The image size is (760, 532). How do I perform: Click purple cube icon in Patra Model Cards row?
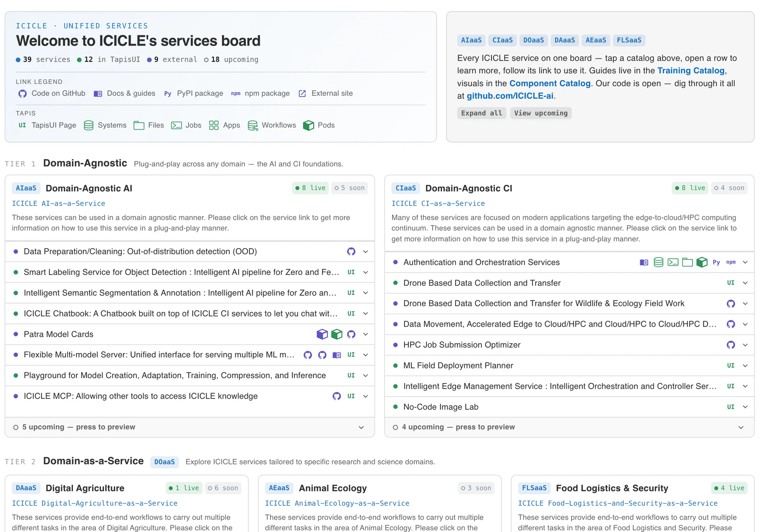[x=322, y=334]
